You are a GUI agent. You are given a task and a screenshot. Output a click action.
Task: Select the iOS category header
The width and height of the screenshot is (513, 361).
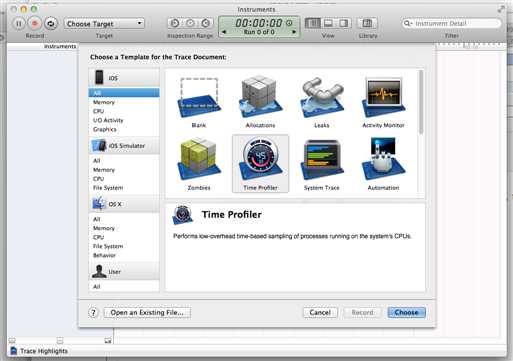coord(124,78)
